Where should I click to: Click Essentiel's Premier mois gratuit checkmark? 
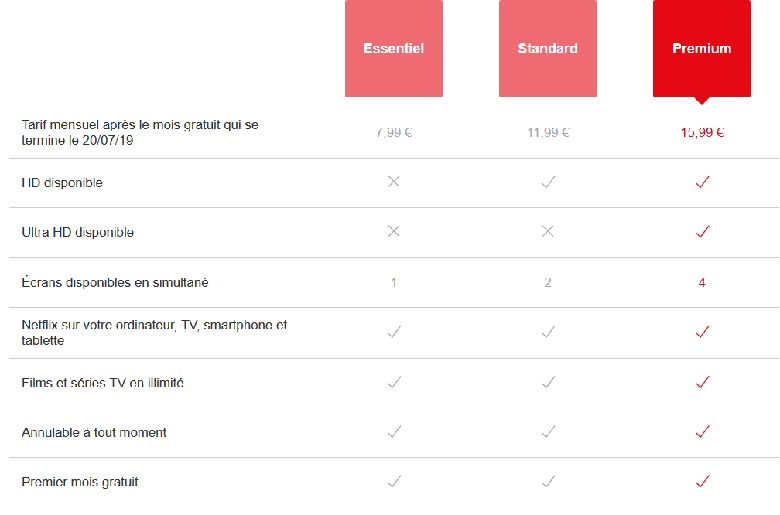(x=394, y=482)
